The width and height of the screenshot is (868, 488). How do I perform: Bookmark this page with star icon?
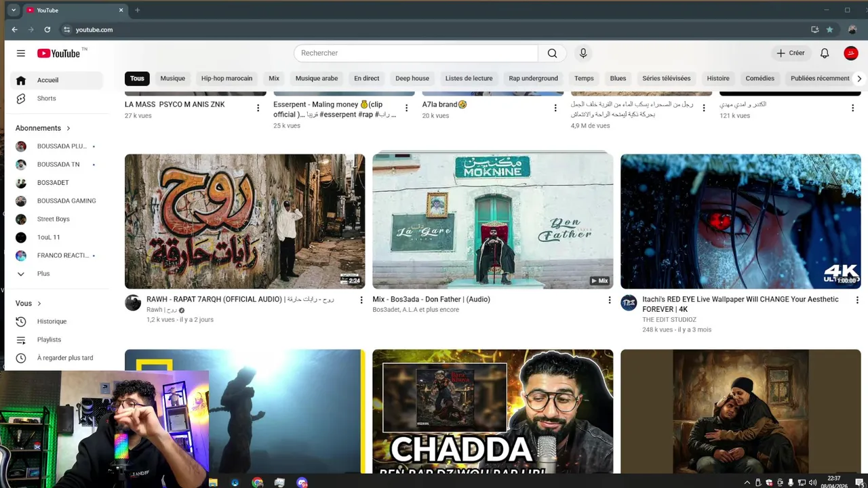(x=829, y=30)
